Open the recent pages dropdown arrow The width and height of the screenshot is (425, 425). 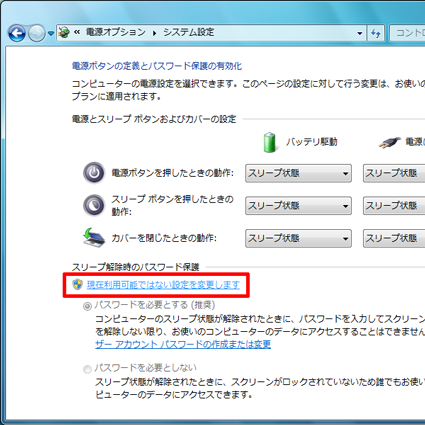point(51,33)
